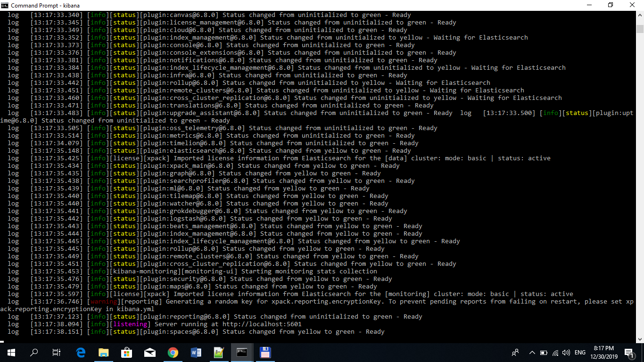Open Windows Search from the taskbar
The height and width of the screenshot is (362, 644).
point(34,352)
